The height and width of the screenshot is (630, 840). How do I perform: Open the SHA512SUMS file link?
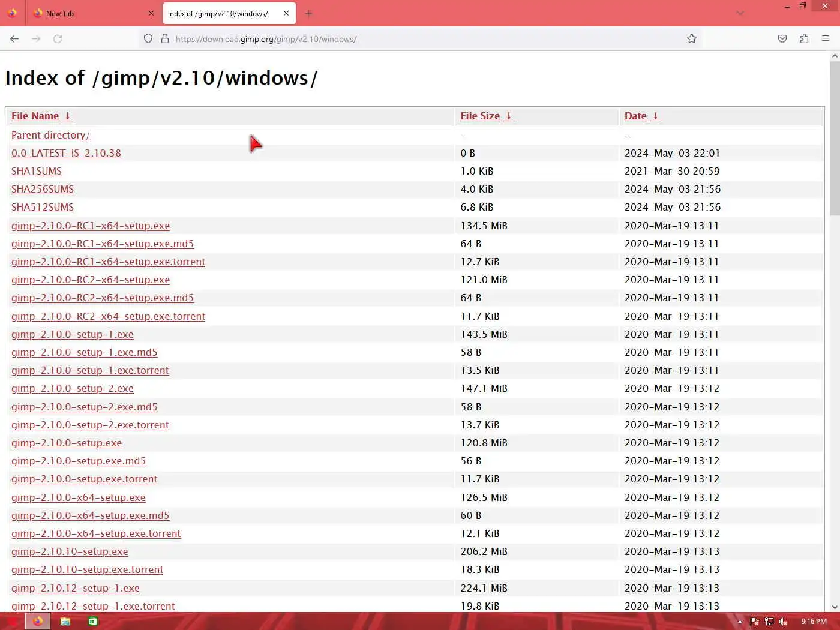click(x=42, y=207)
